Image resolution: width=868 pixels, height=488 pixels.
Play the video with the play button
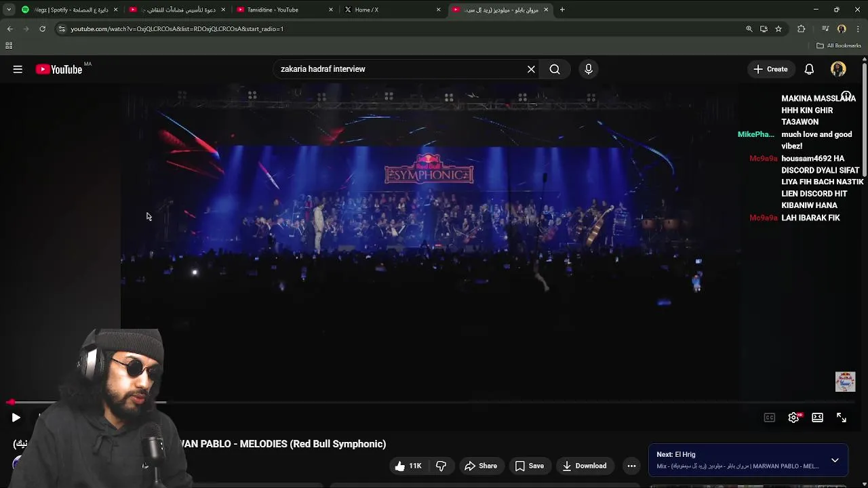tap(16, 418)
